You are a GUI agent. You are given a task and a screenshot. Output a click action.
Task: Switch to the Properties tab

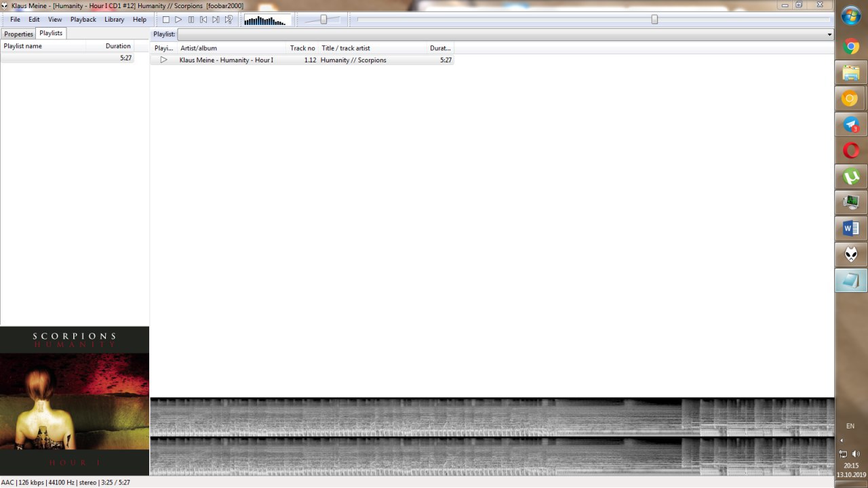coord(18,34)
